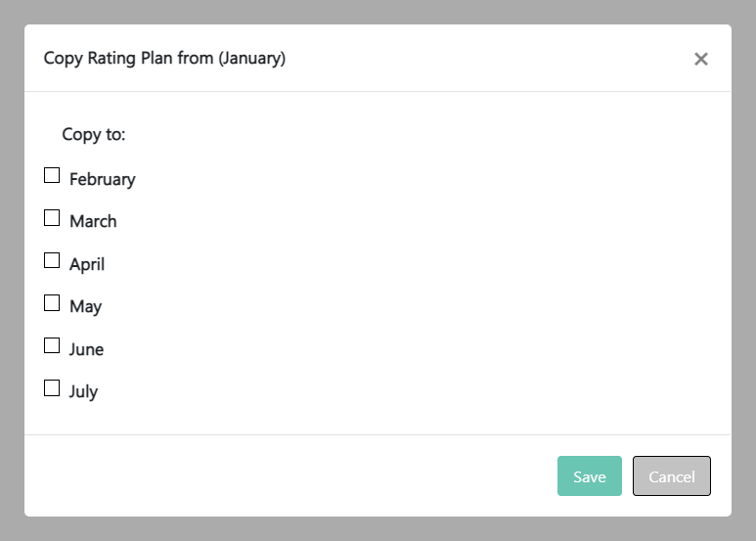Click the April label text
The image size is (756, 541).
pos(87,264)
